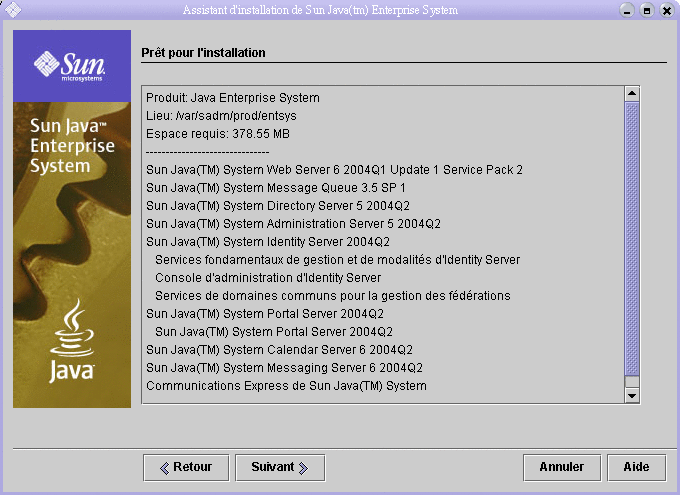Viewport: 680px width, 495px height.
Task: Click the scrollbar up arrow
Action: (x=632, y=93)
